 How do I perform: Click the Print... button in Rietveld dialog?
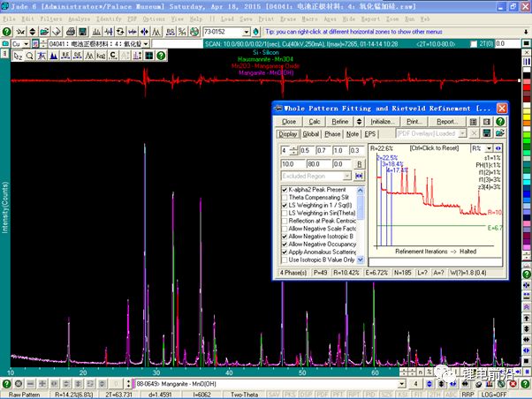tap(414, 122)
